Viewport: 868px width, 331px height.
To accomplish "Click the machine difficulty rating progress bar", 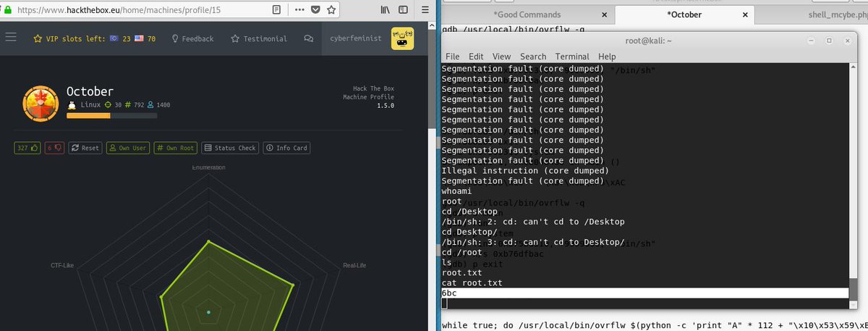I will pos(111,115).
